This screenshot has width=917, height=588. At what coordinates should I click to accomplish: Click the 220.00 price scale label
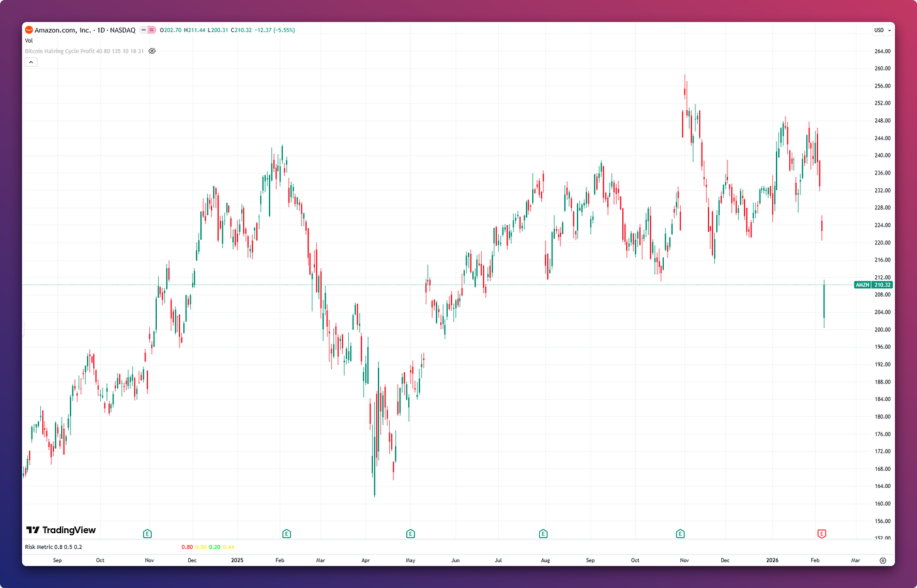pos(882,242)
